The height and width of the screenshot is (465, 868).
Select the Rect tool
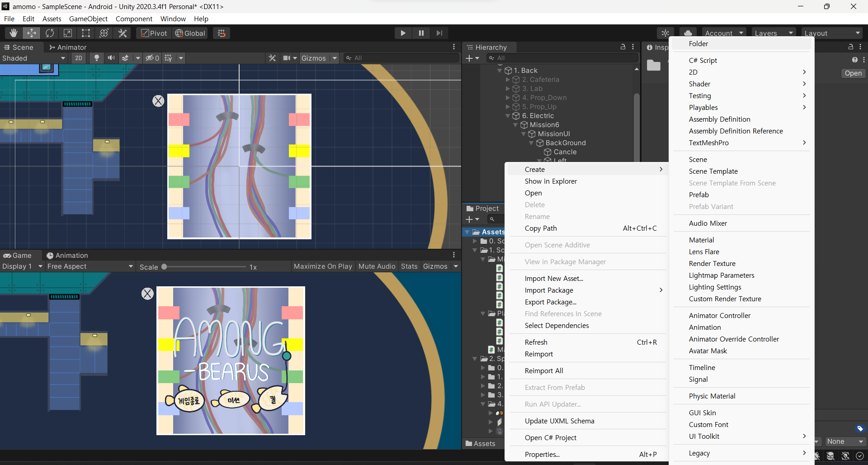coord(86,33)
